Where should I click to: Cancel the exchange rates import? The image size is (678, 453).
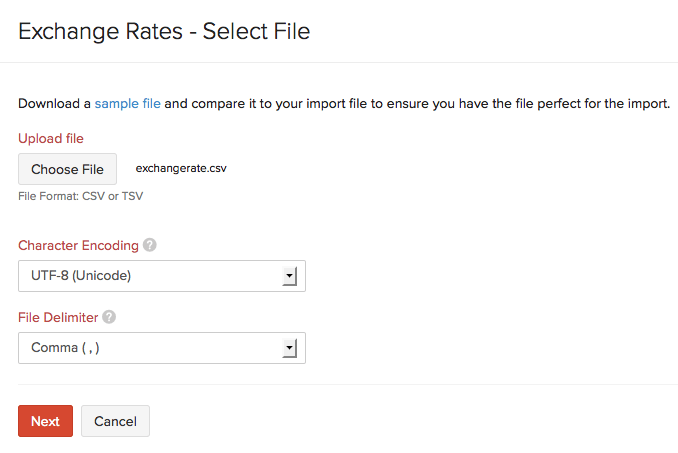coord(115,421)
